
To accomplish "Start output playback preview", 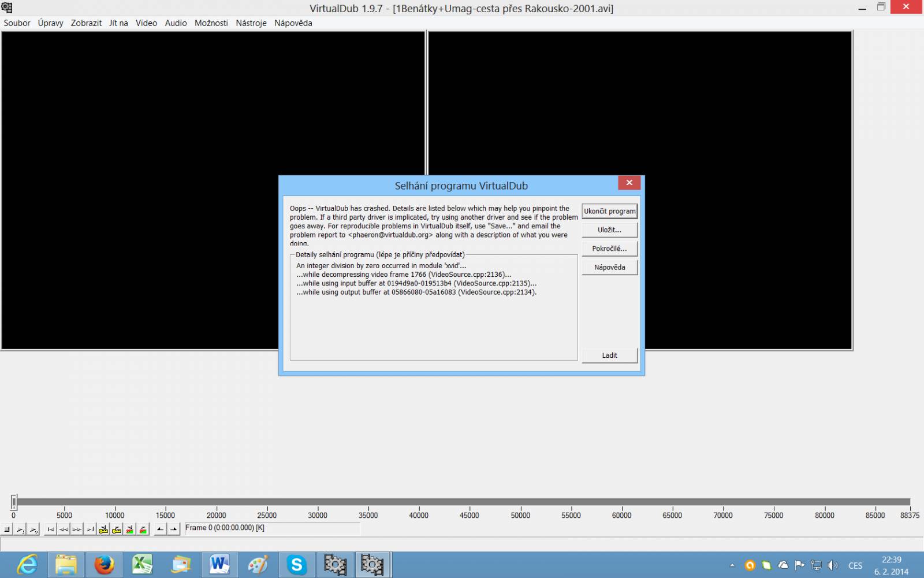I will (x=33, y=529).
